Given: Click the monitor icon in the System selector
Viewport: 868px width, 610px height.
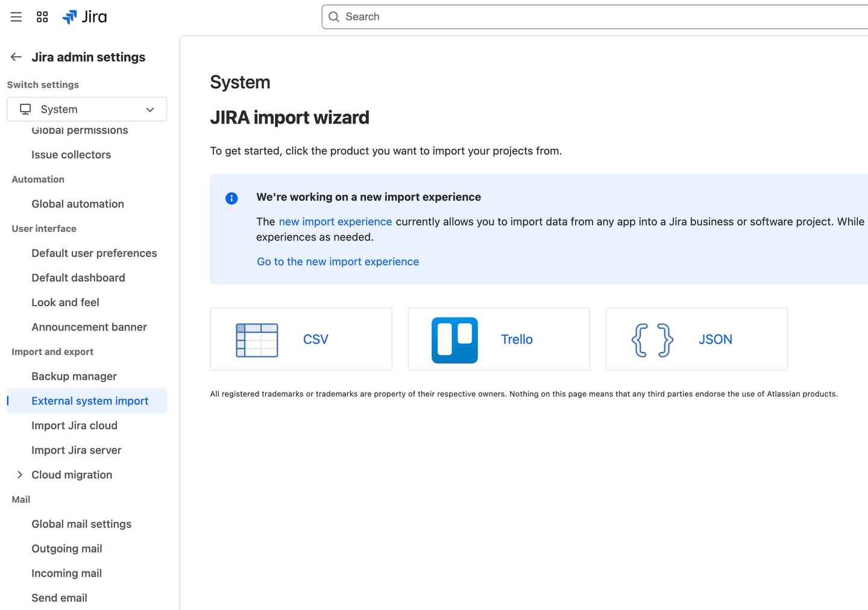Looking at the screenshot, I should pos(25,109).
